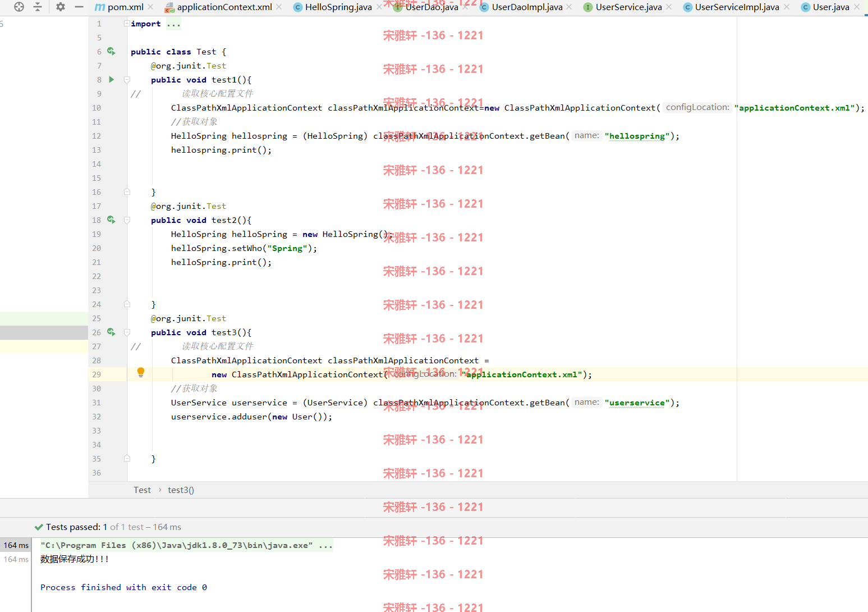The image size is (868, 612).
Task: Click the public class Test declaration
Action: (178, 52)
